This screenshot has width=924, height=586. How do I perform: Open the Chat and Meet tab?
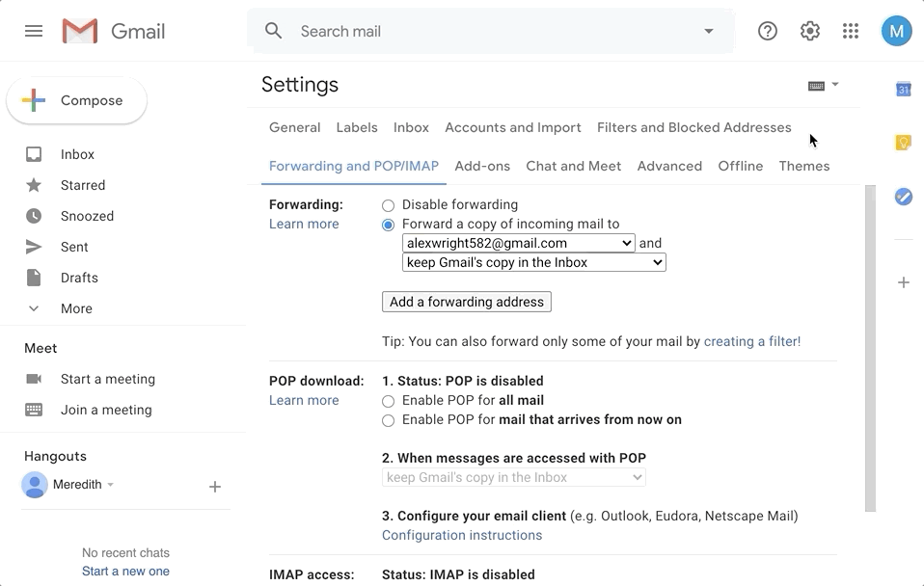pyautogui.click(x=573, y=166)
